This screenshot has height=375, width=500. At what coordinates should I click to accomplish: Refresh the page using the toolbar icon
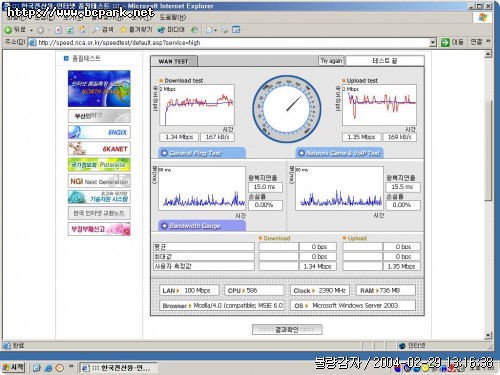[70, 30]
